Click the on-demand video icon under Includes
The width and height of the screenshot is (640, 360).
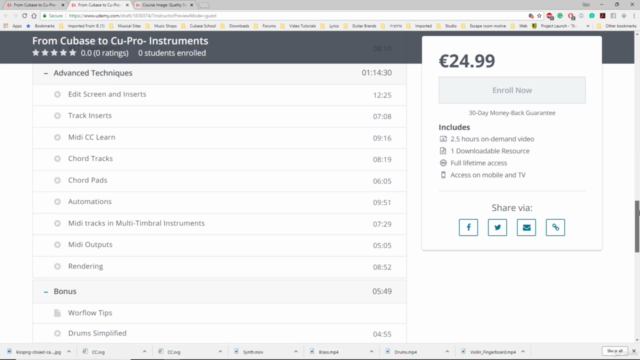[443, 139]
